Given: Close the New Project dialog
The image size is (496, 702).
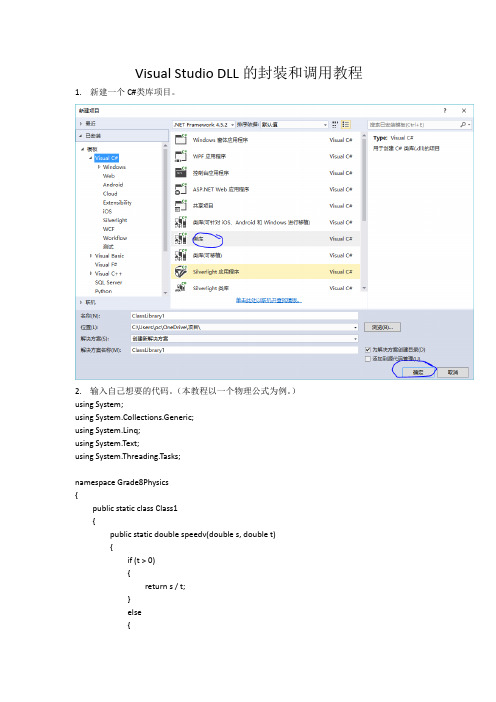Looking at the screenshot, I should click(464, 110).
